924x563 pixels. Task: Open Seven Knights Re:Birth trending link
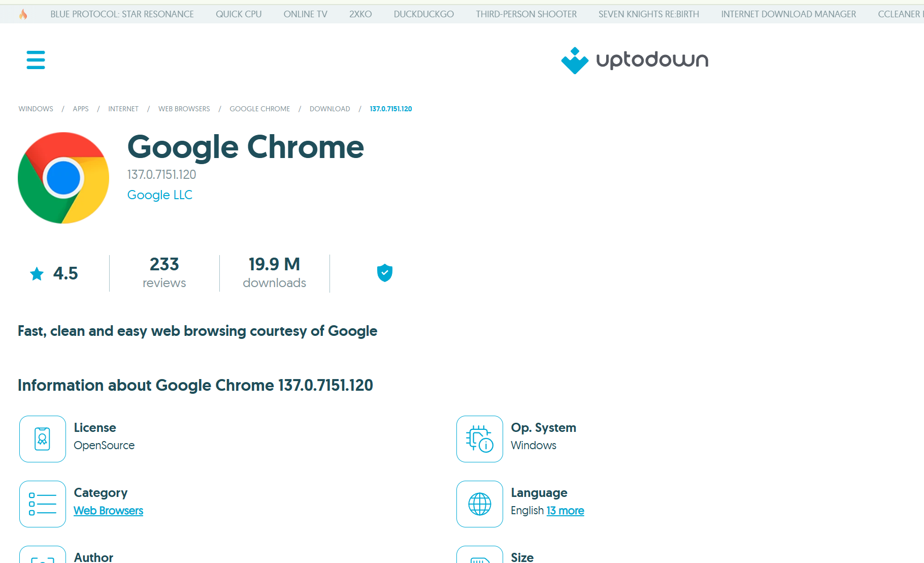[x=649, y=14]
